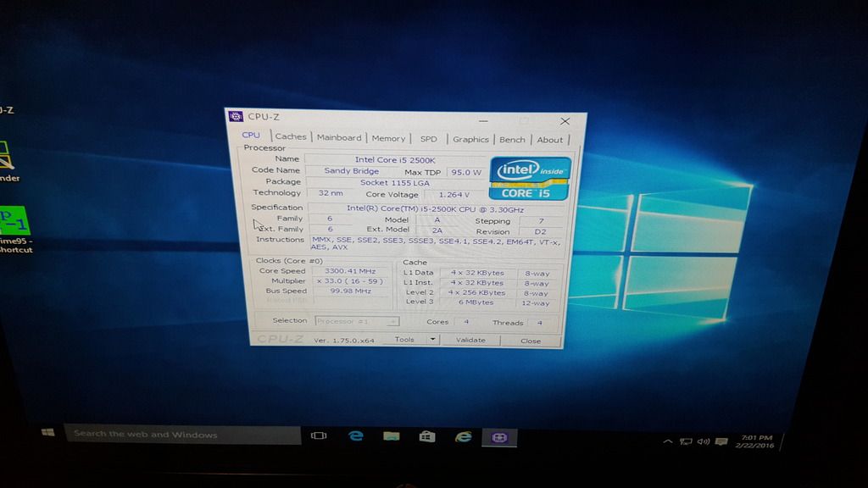The height and width of the screenshot is (488, 868).
Task: Click the CPU-Z taskbar button
Action: (499, 438)
